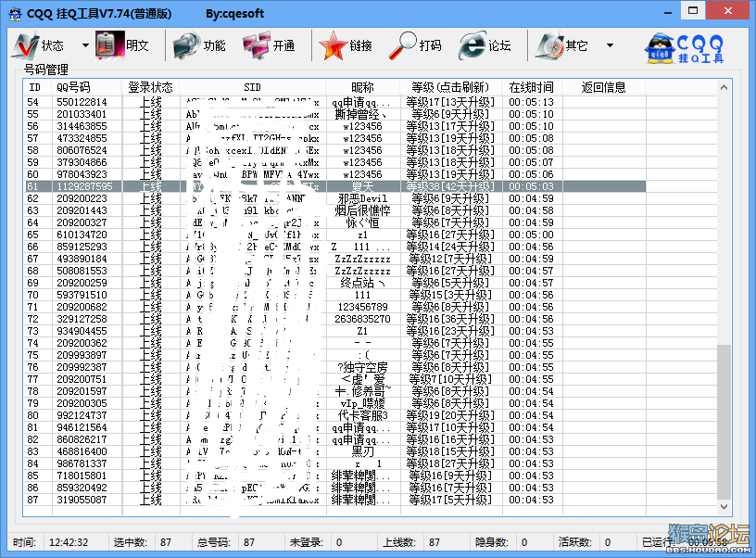
Task: Click the 开通 toolbar button
Action: tap(269, 45)
